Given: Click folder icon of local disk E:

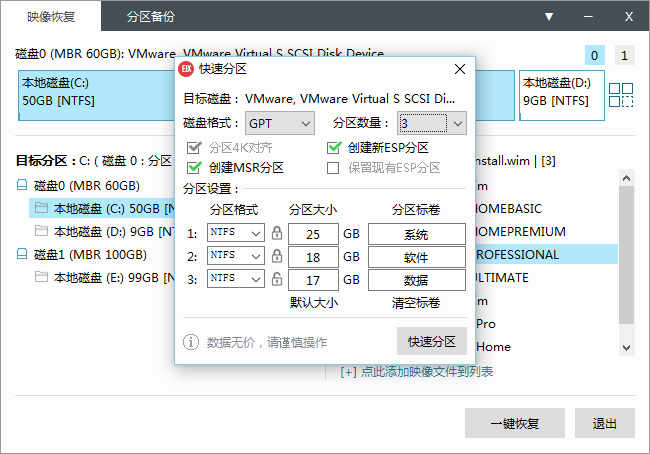Looking at the screenshot, I should click(41, 277).
